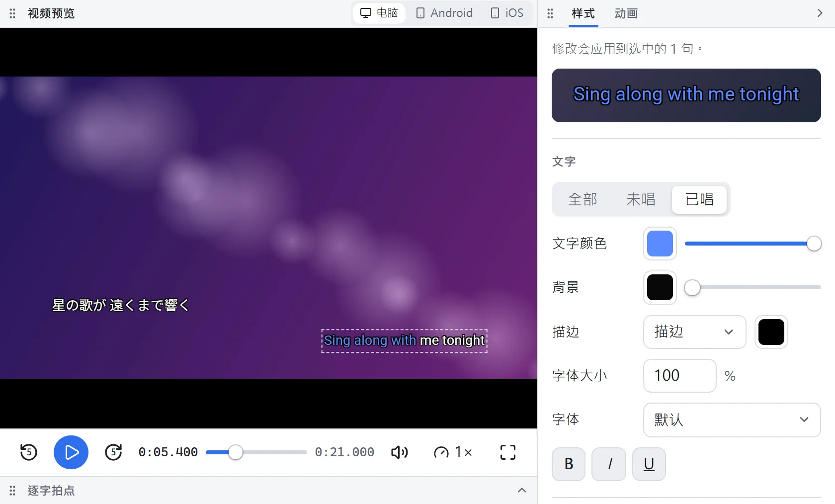Click the 逐字拍点 panel drag handle
This screenshot has height=504, width=835.
coord(12,491)
